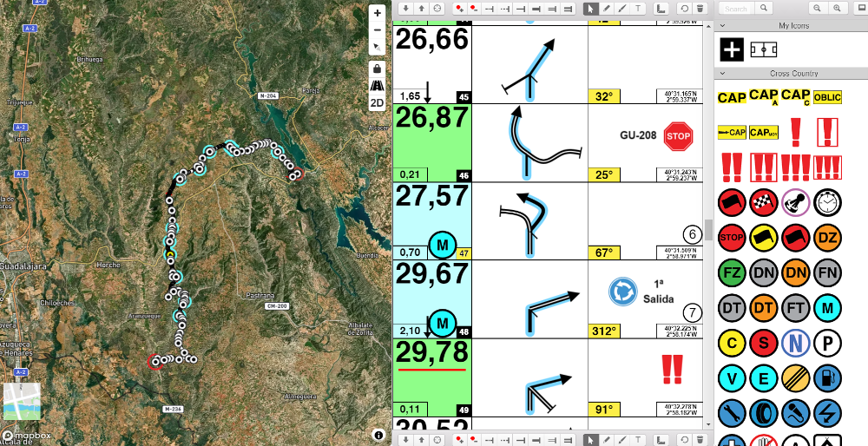Select the brush drawing tool

point(622,9)
